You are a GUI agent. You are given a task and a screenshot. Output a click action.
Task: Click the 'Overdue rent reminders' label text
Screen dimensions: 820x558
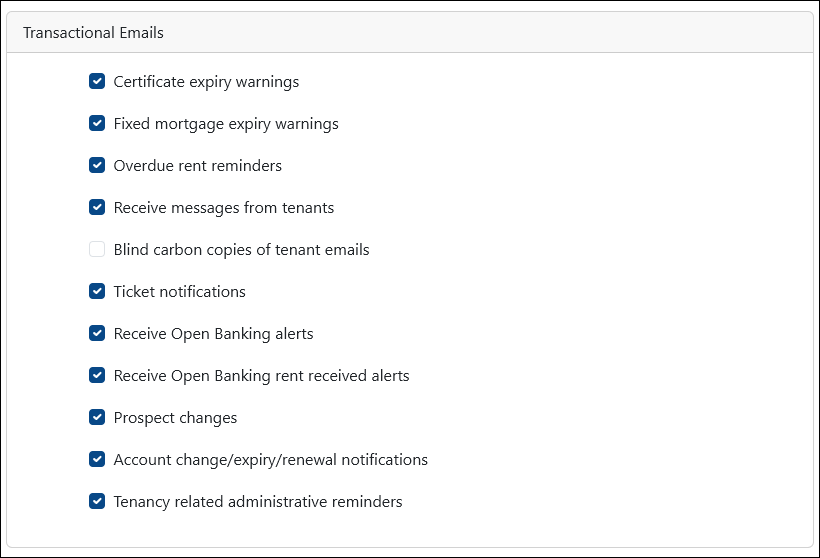click(198, 166)
